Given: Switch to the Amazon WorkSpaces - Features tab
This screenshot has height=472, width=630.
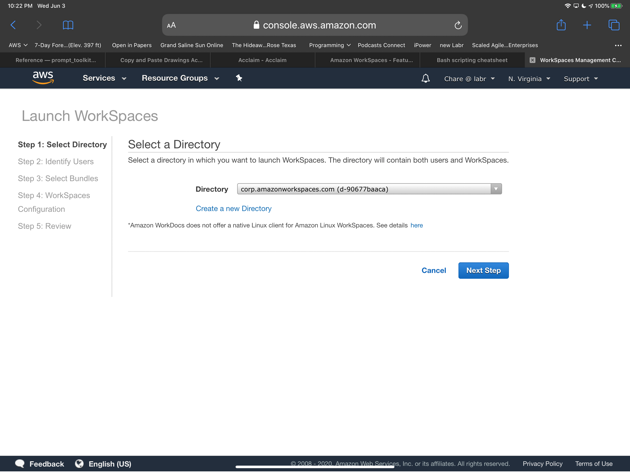Looking at the screenshot, I should coord(367,60).
